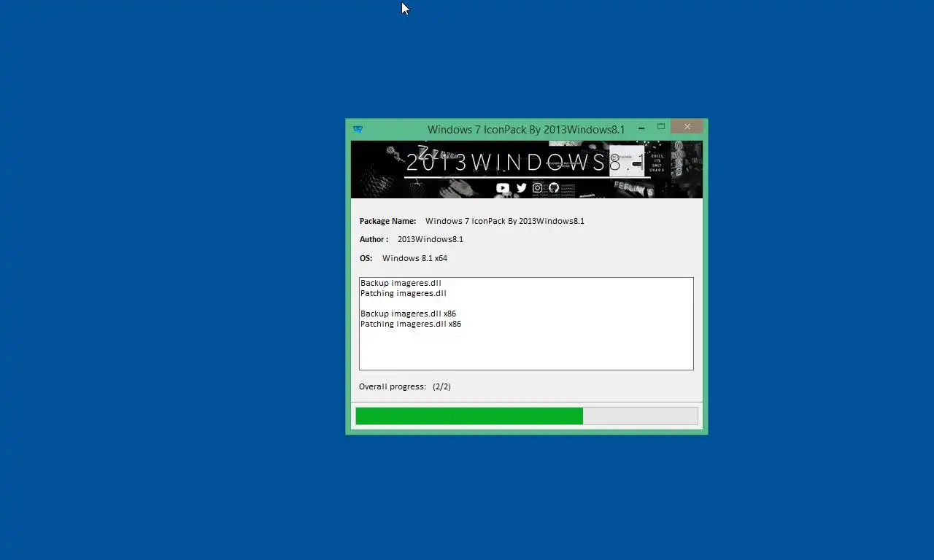The height and width of the screenshot is (560, 934).
Task: Select the 'Backup imageres.dll x86' log line
Action: (408, 314)
